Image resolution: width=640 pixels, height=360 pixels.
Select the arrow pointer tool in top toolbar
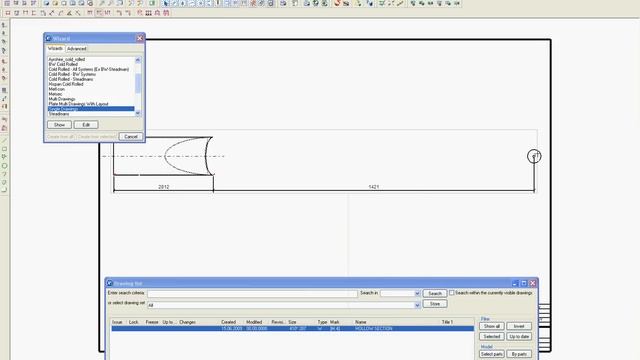click(166, 3)
